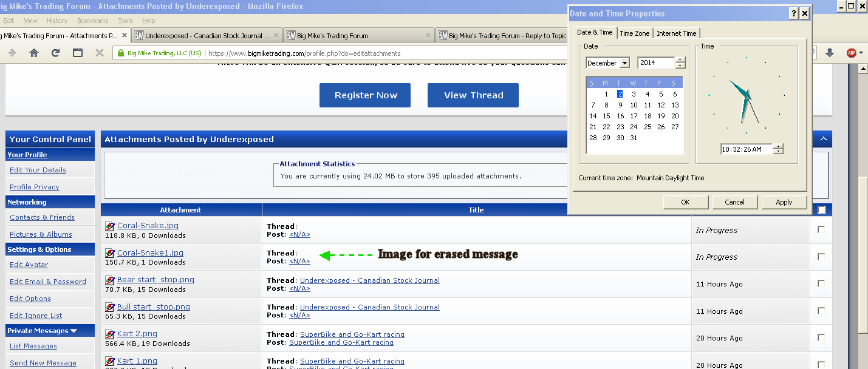Open the Tools menu
The height and width of the screenshot is (369, 868).
pyautogui.click(x=125, y=21)
